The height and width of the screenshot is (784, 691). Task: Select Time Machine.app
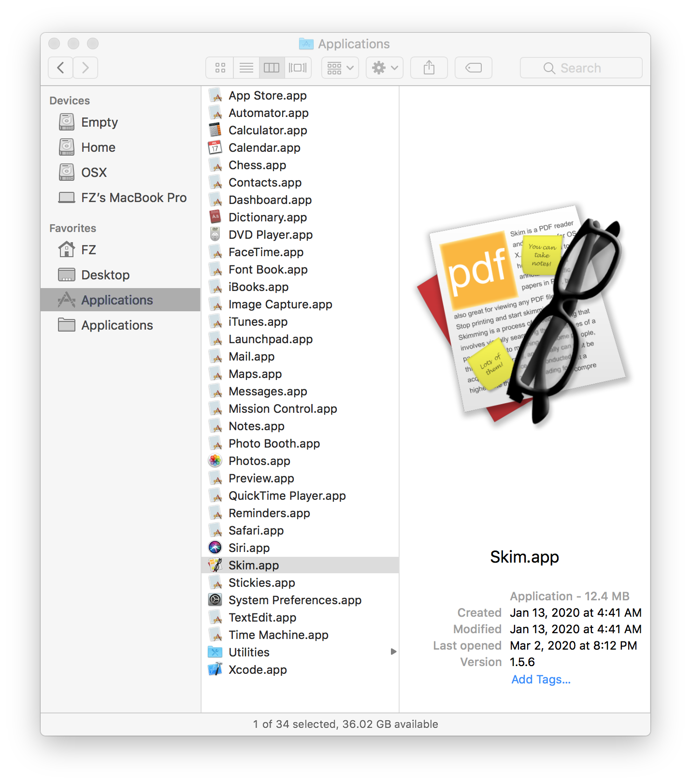coord(300,635)
